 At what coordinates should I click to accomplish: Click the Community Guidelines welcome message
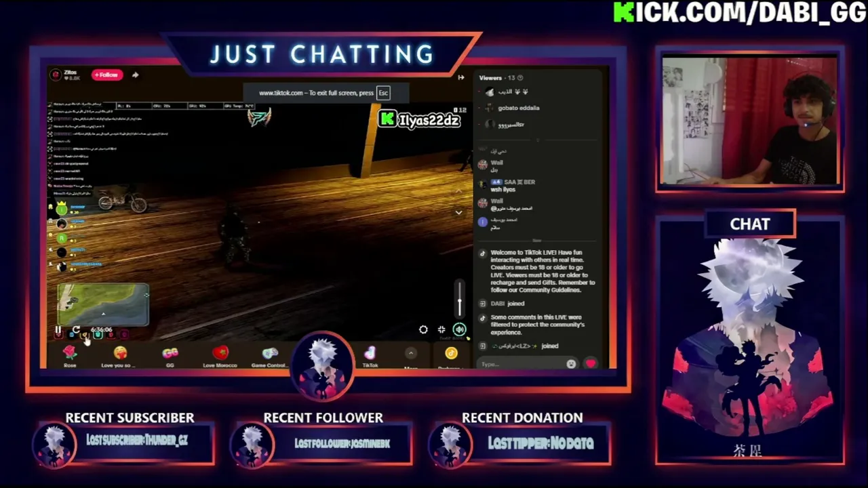click(x=542, y=271)
